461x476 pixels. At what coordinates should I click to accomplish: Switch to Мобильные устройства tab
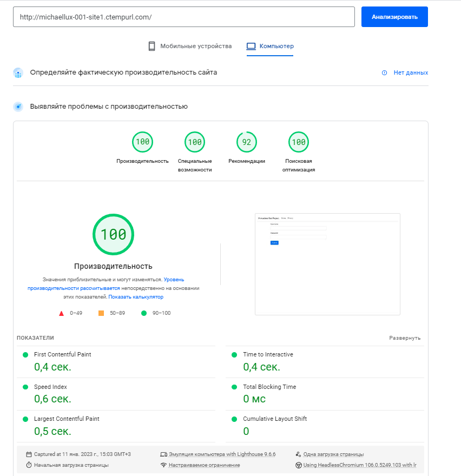190,46
